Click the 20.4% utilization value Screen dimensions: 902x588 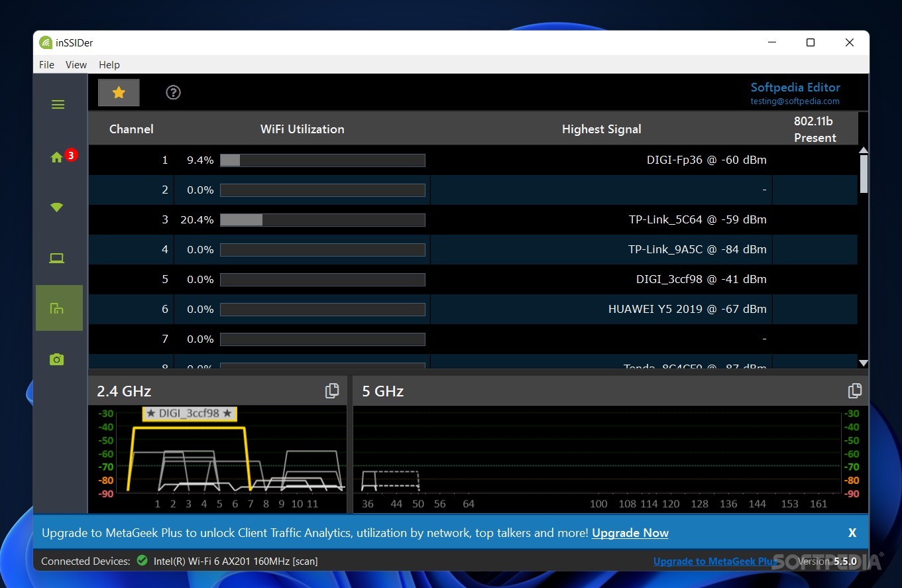pyautogui.click(x=197, y=219)
